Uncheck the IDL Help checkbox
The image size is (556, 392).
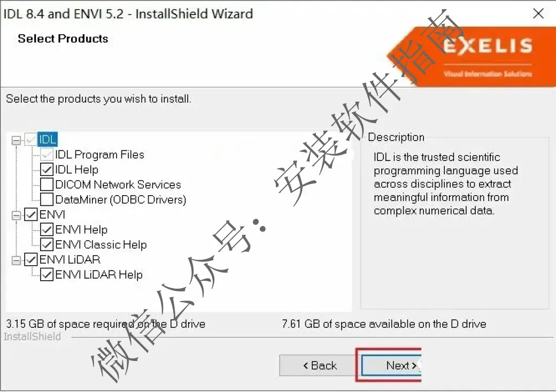(47, 170)
